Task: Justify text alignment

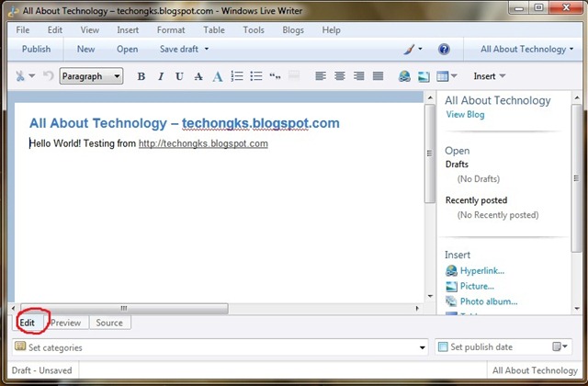Action: click(378, 76)
